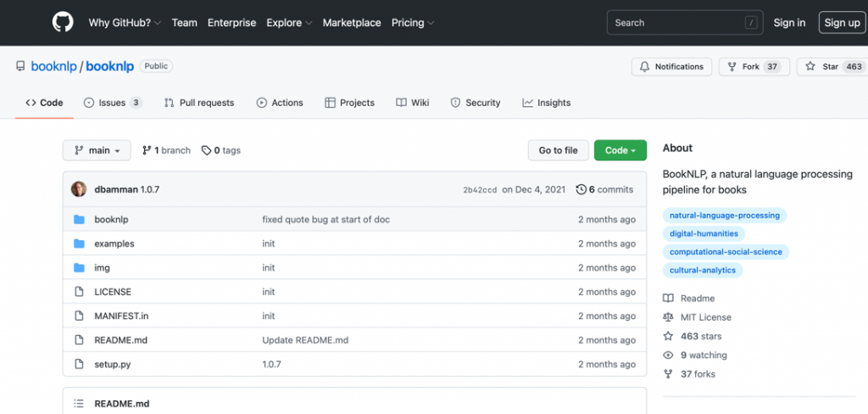Switch to the Projects tab
The image size is (868, 414).
(x=349, y=103)
